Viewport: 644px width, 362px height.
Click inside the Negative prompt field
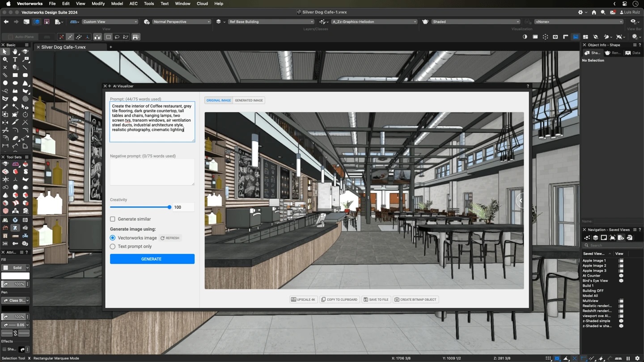point(152,172)
